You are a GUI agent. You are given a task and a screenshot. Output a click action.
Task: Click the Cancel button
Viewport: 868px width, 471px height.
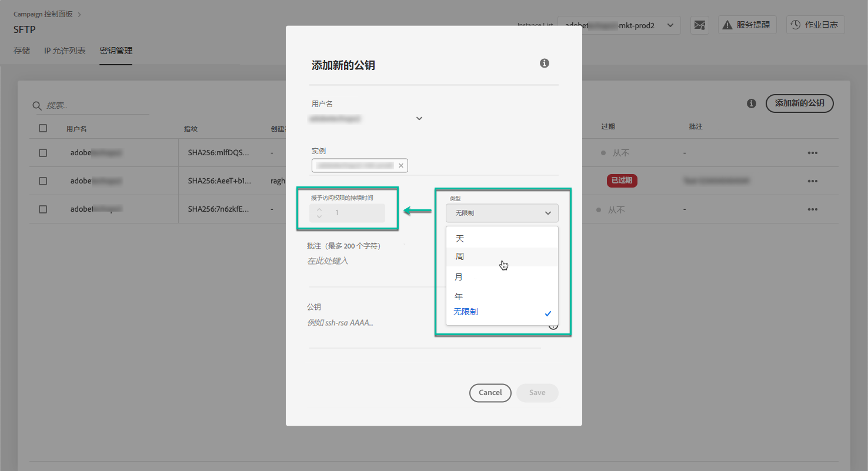490,393
